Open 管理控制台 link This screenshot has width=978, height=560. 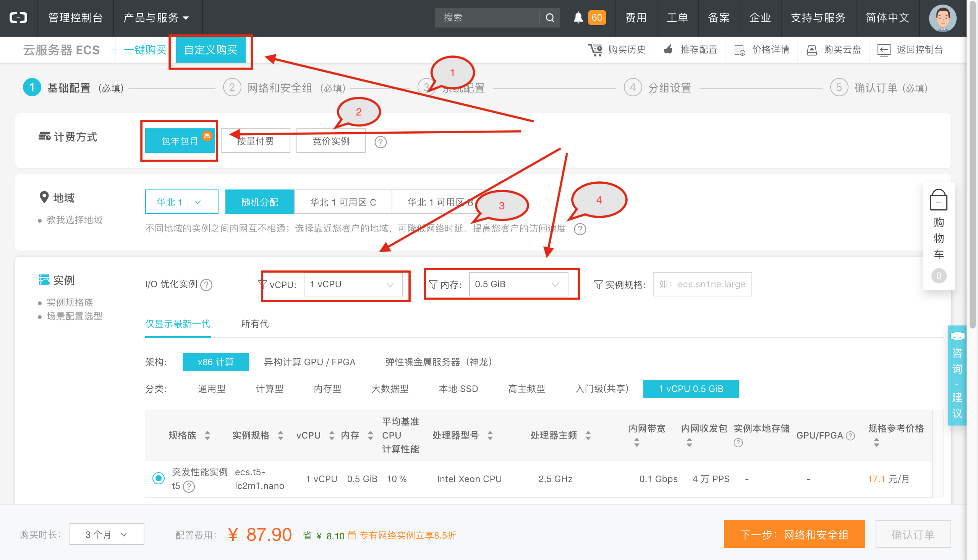tap(75, 18)
